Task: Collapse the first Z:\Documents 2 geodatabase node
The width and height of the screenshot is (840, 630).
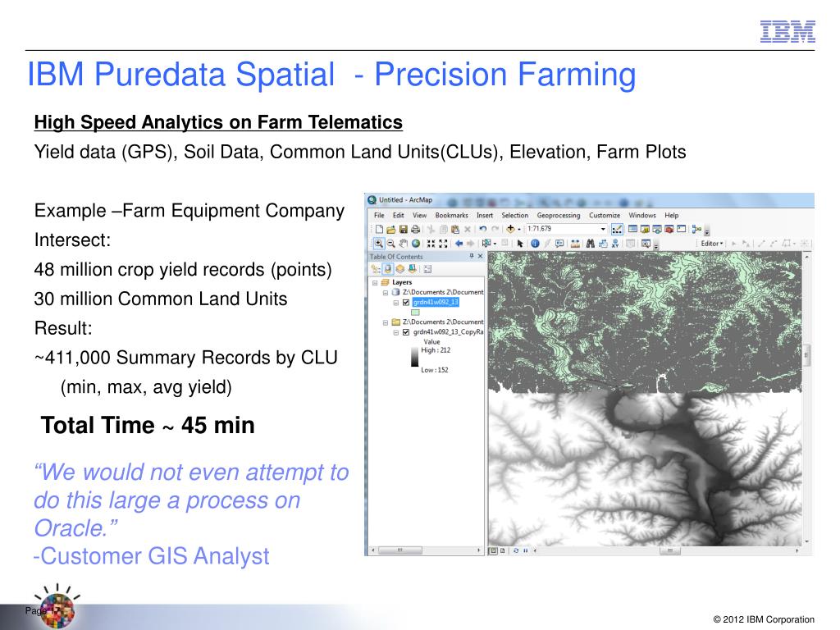Action: (386, 293)
